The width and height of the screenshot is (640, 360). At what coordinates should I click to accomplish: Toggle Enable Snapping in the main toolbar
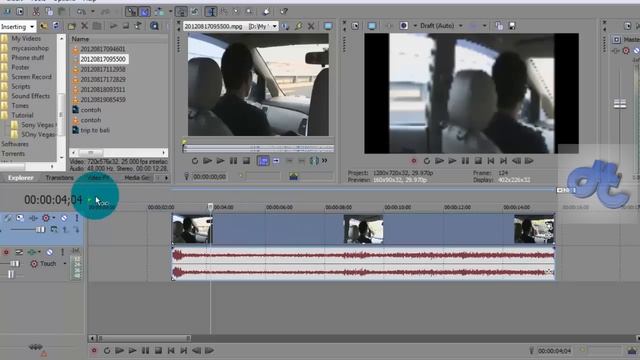[131, 11]
